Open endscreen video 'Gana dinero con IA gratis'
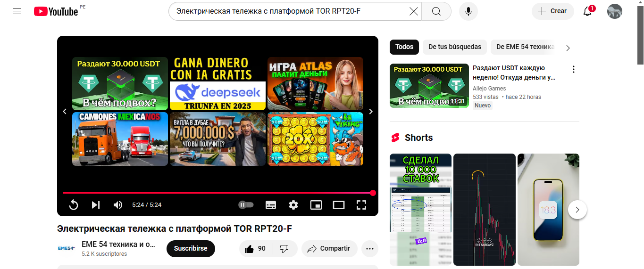This screenshot has width=644, height=269. point(217,83)
